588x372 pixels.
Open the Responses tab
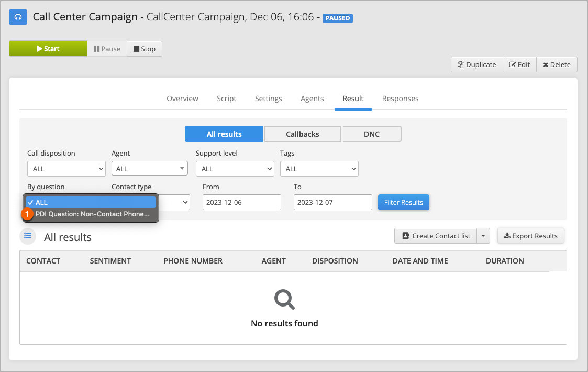(400, 99)
